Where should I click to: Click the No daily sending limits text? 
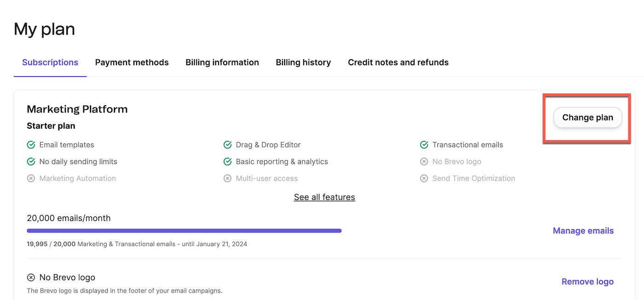coord(78,162)
